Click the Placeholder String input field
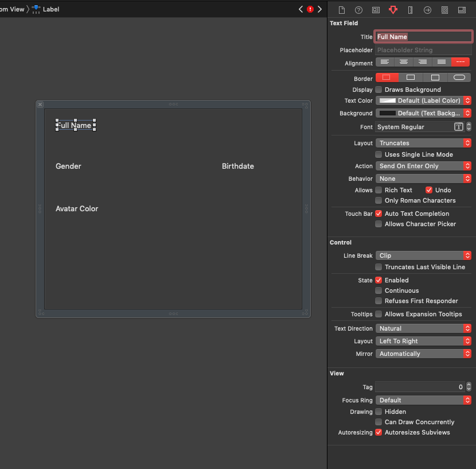The width and height of the screenshot is (476, 469). (423, 50)
